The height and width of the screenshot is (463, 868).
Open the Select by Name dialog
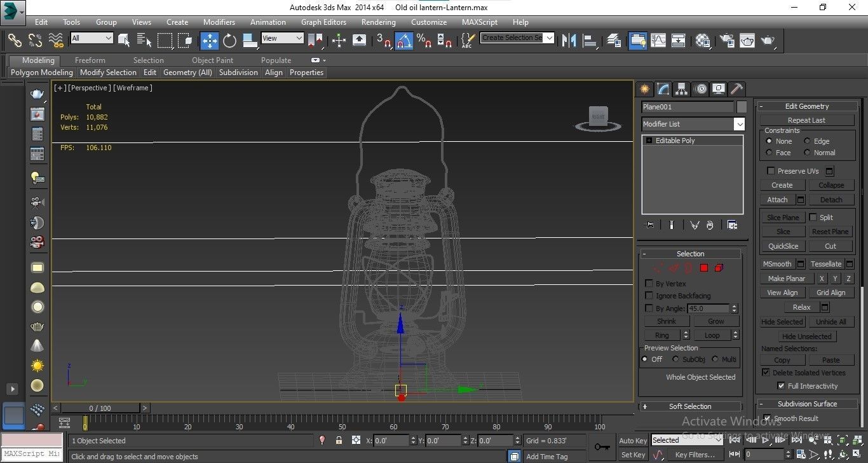click(144, 40)
